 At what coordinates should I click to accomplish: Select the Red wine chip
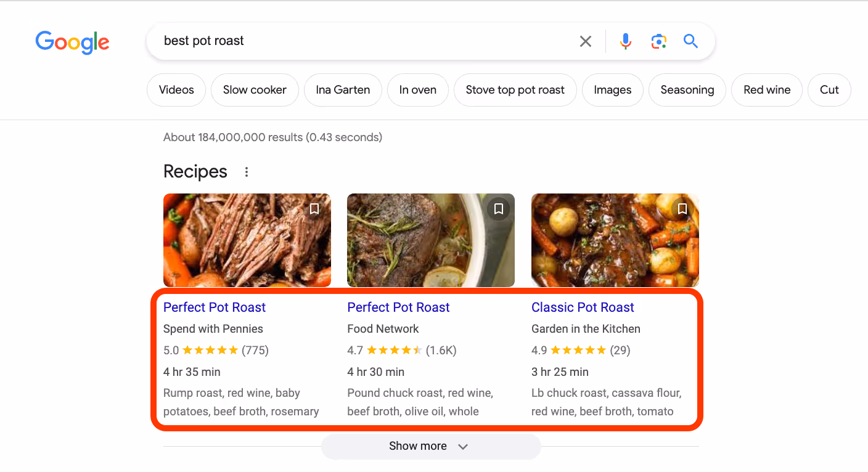[x=767, y=90]
